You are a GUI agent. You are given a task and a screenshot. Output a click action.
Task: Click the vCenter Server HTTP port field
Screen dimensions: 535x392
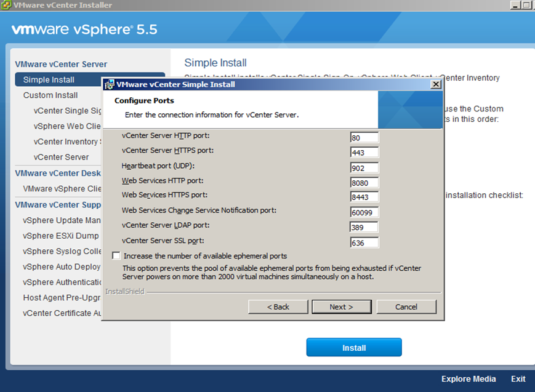tap(364, 137)
